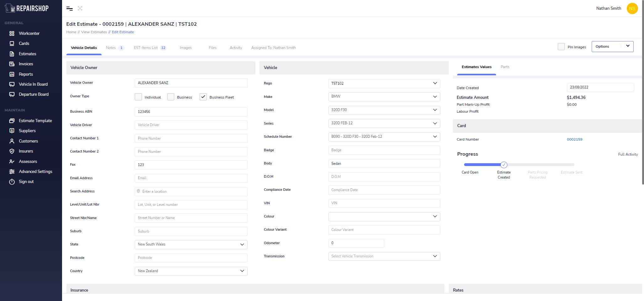Click the Cards sidebar icon

click(x=12, y=43)
